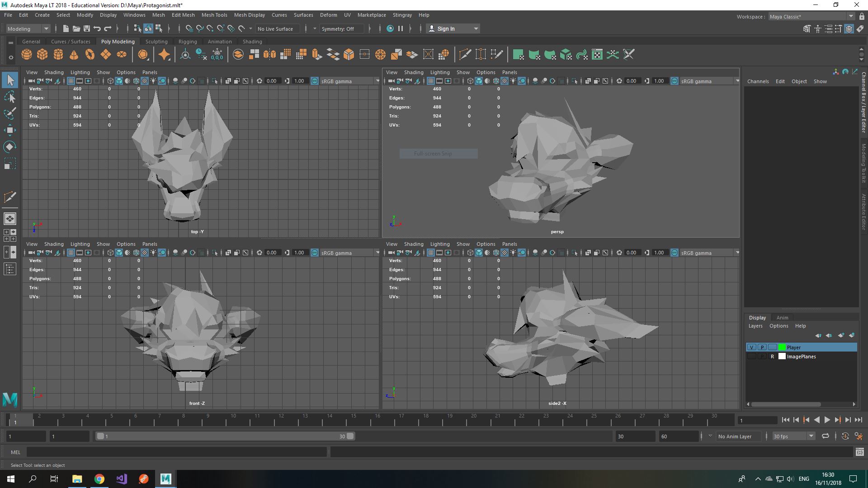Screen dimensions: 868x488
Task: Create layer from selected objects
Action: (852, 335)
